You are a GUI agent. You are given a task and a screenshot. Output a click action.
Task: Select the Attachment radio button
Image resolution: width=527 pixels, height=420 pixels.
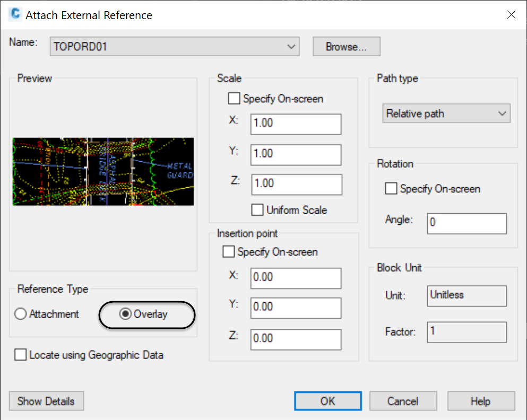21,314
